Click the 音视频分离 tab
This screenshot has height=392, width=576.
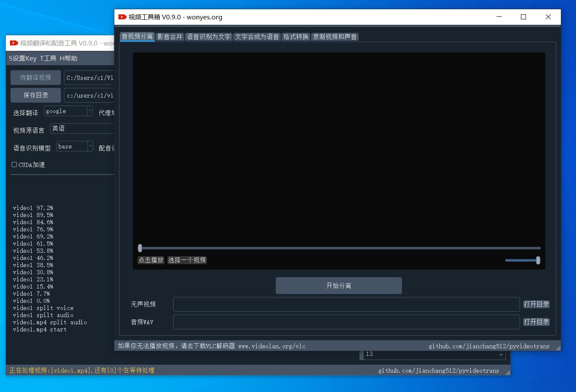pos(137,37)
